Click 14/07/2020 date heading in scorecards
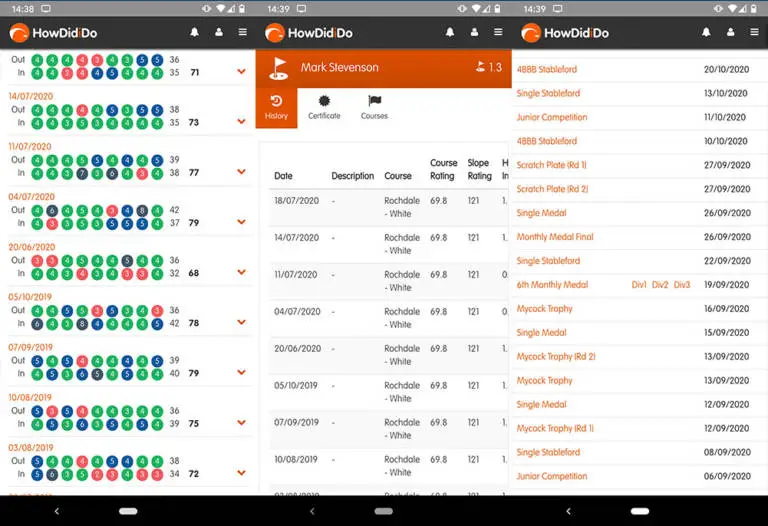Image resolution: width=768 pixels, height=526 pixels. pyautogui.click(x=30, y=96)
